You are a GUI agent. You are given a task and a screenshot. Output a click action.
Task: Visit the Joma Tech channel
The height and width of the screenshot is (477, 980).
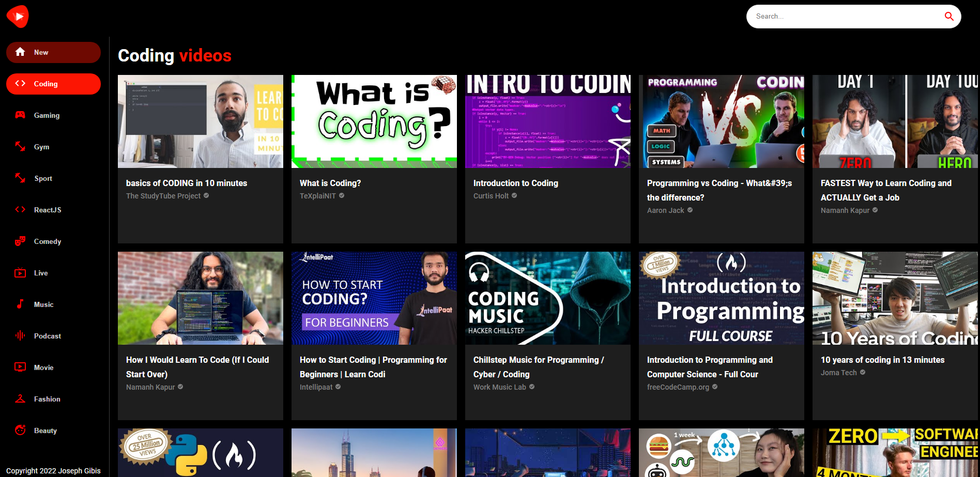tap(839, 373)
